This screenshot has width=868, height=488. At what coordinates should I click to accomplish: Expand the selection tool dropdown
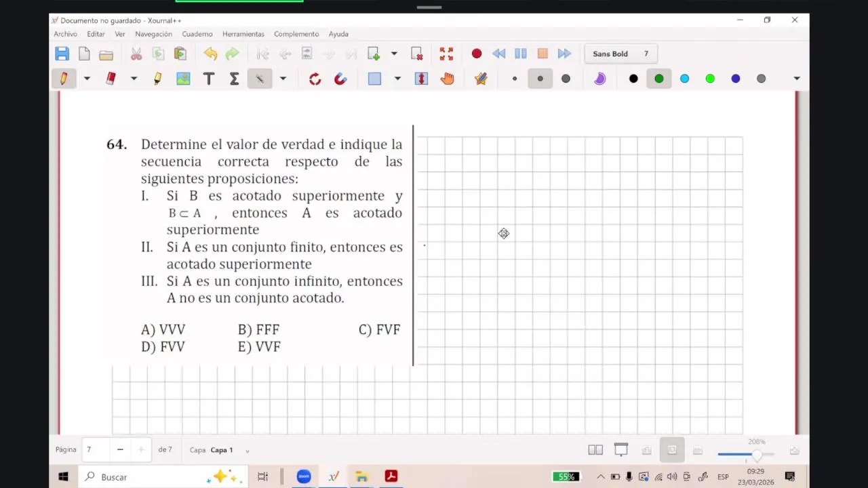tap(397, 79)
